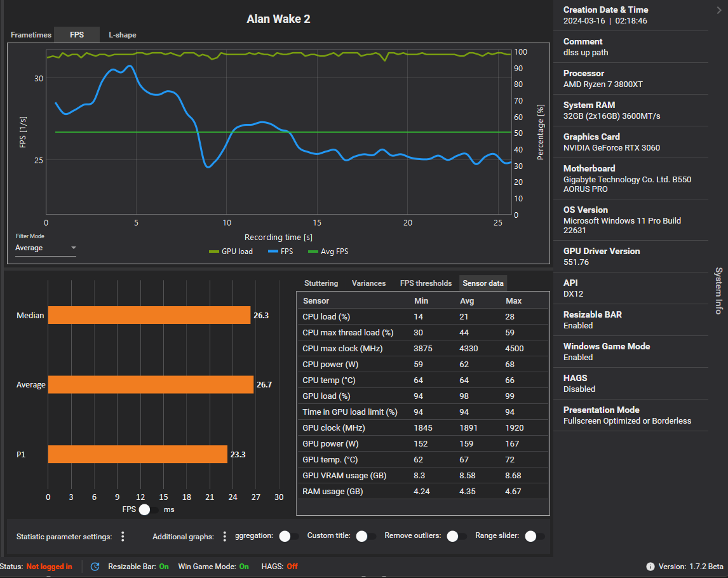This screenshot has height=578, width=728.
Task: Open Statistic parameter settings three-dot menu
Action: coord(123,537)
